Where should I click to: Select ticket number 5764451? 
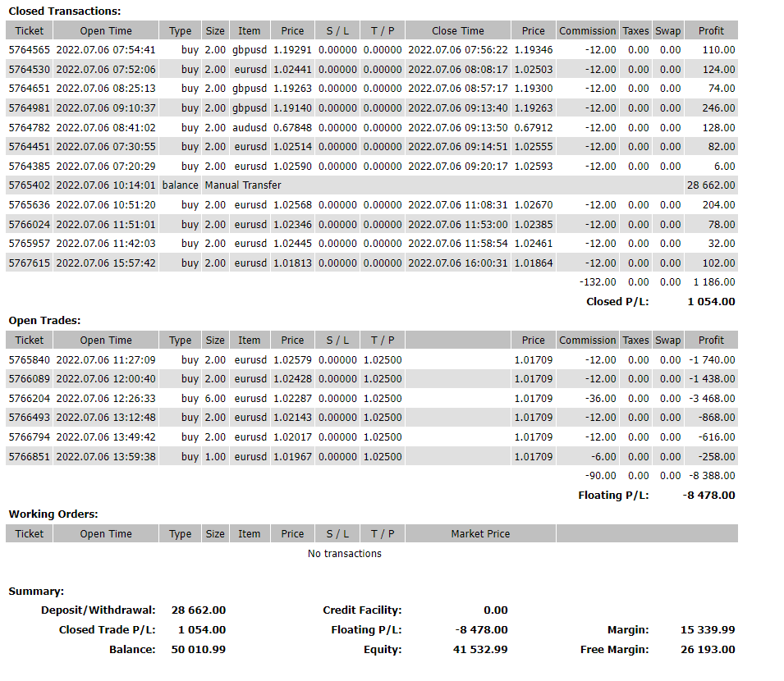click(x=30, y=146)
